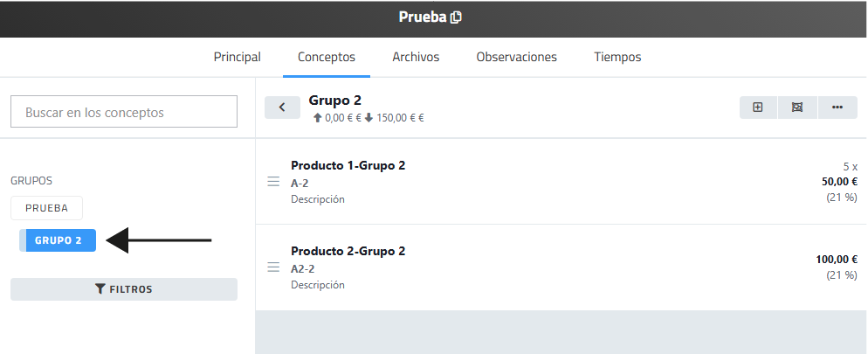Select the Tiempos tab
Screen dimensions: 868x354
(617, 57)
